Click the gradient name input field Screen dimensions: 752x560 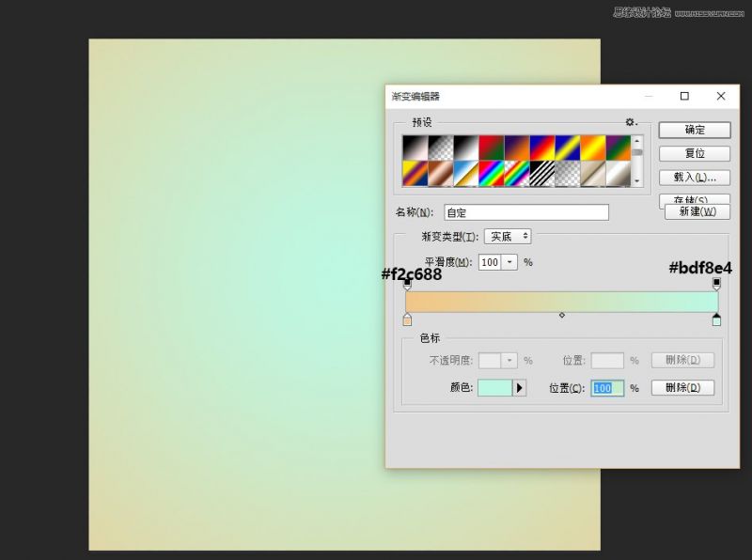click(525, 212)
